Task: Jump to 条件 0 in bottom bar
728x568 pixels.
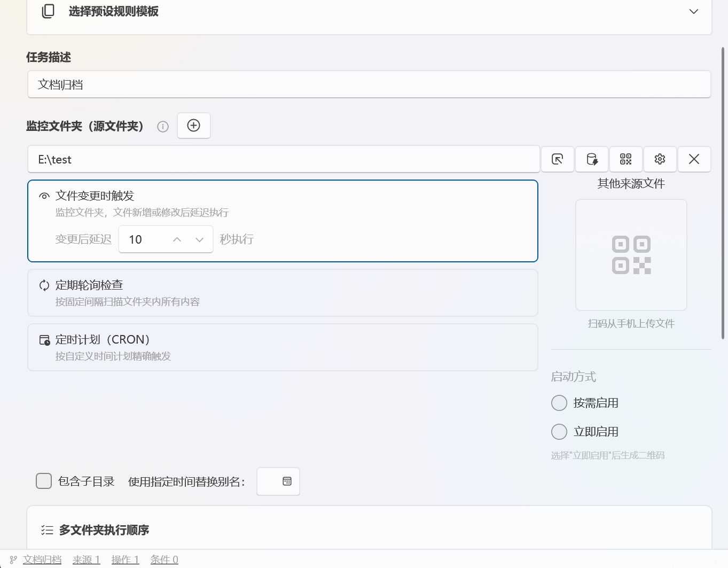Action: [165, 559]
